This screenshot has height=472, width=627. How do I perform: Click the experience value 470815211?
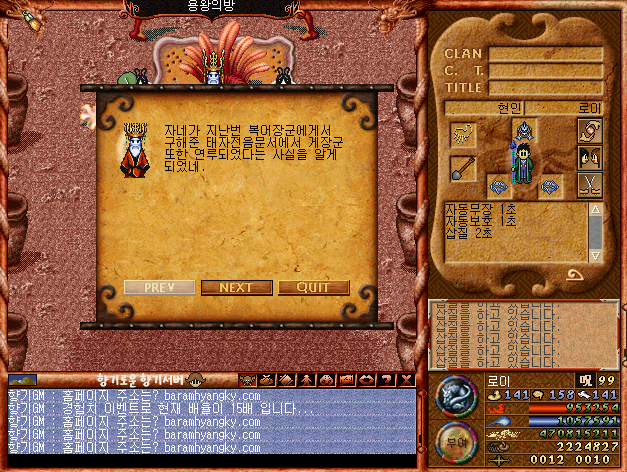pos(579,434)
